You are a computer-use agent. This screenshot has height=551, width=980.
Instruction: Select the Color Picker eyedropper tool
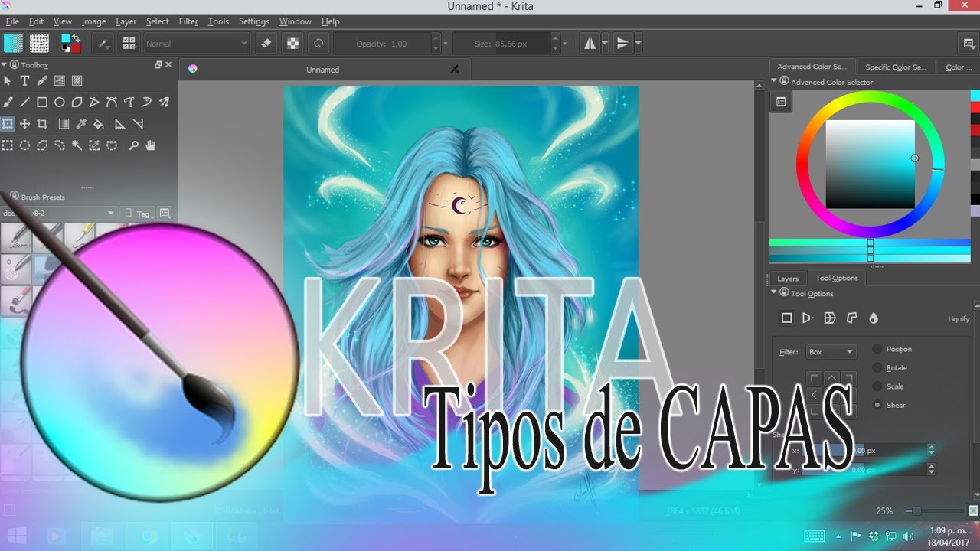click(x=81, y=123)
